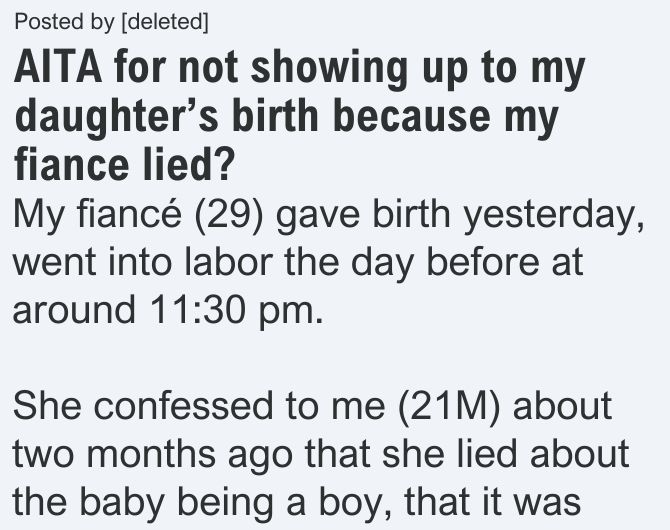Click the "Posted by [deleted]" byline
Viewport: 670px width, 530px height.
click(112, 22)
